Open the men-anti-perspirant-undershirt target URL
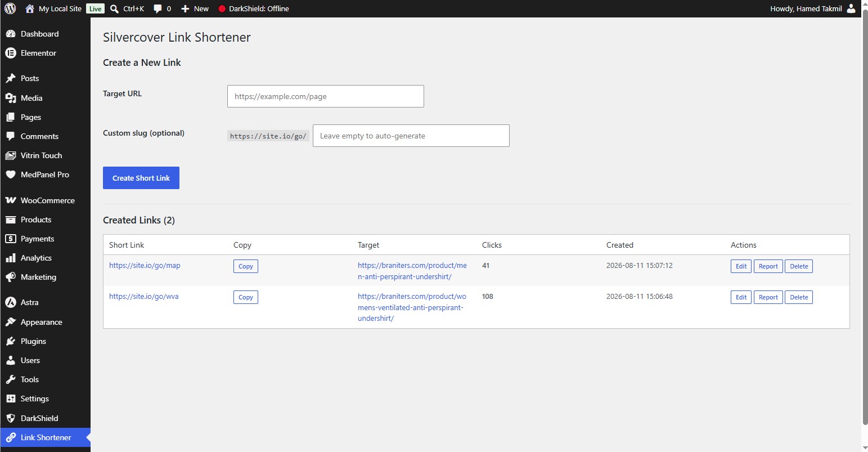The image size is (868, 452). (x=412, y=271)
